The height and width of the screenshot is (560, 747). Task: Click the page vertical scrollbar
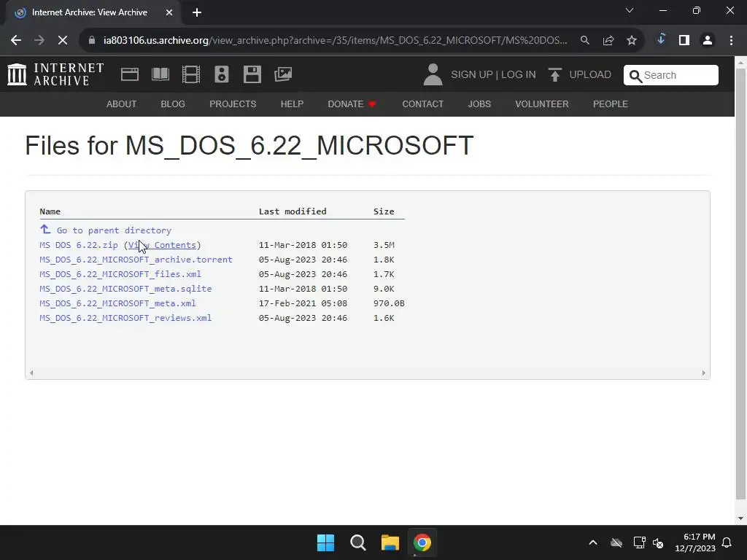(x=741, y=284)
